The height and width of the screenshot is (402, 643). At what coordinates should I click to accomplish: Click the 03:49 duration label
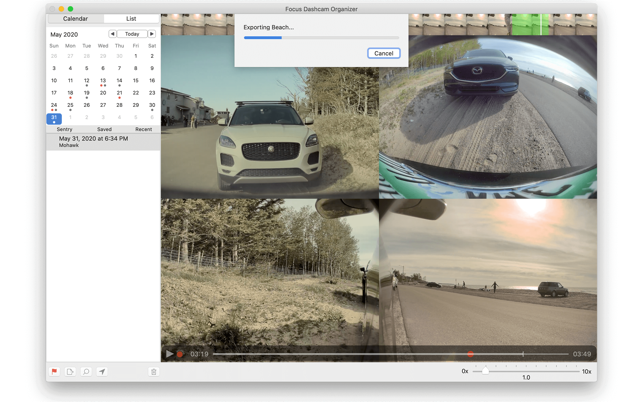582,354
